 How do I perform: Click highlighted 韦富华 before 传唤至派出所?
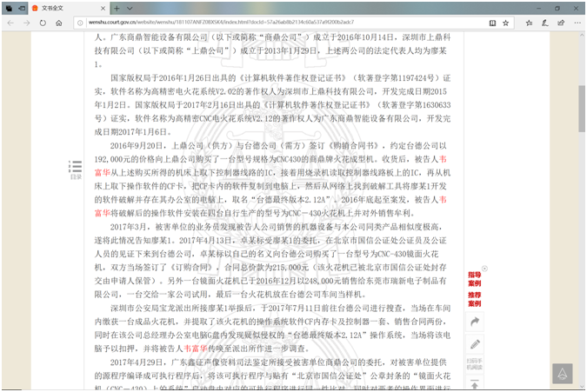tap(196, 349)
